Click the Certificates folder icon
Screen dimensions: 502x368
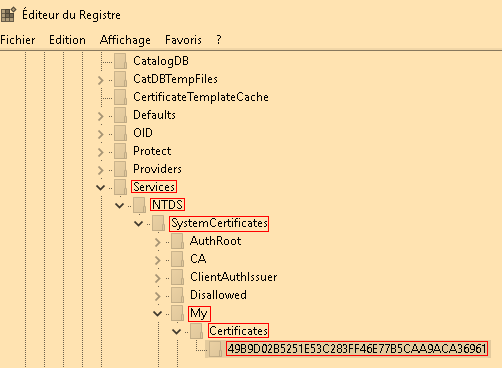196,331
